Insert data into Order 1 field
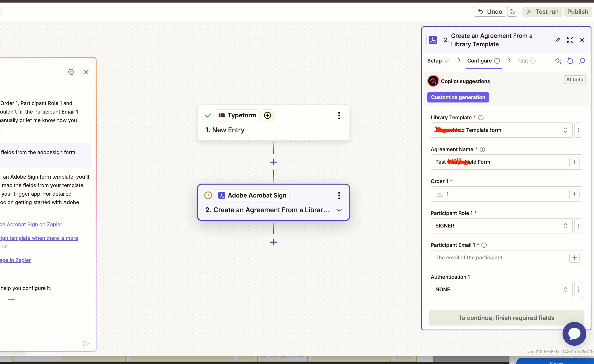 [x=574, y=194]
